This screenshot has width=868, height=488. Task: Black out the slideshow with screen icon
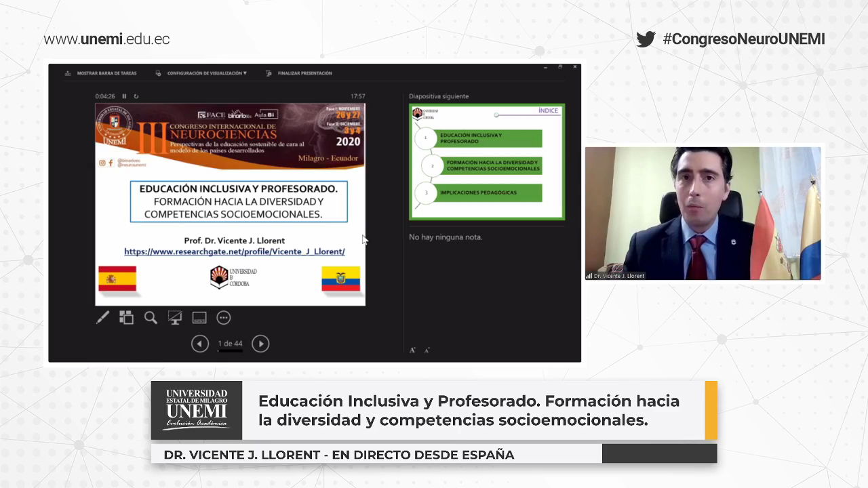coord(175,317)
